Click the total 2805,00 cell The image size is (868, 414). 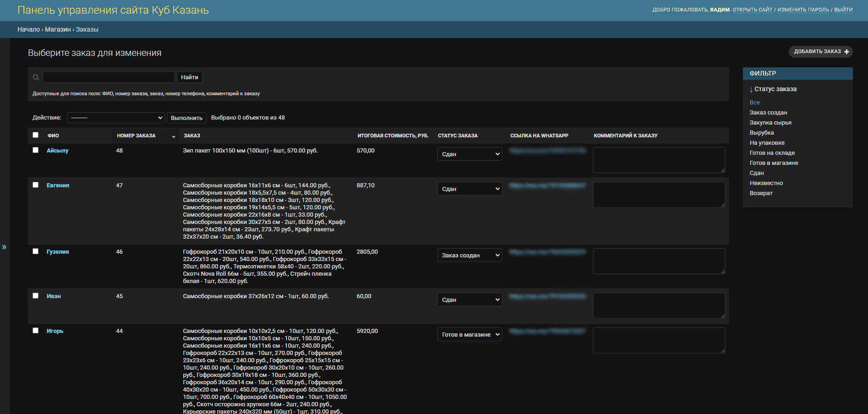pyautogui.click(x=367, y=251)
